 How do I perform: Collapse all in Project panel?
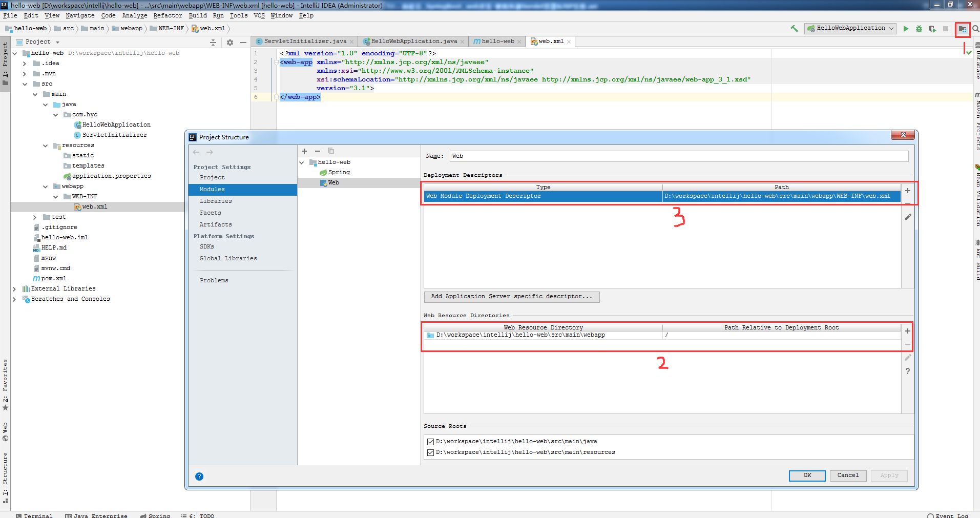click(213, 43)
